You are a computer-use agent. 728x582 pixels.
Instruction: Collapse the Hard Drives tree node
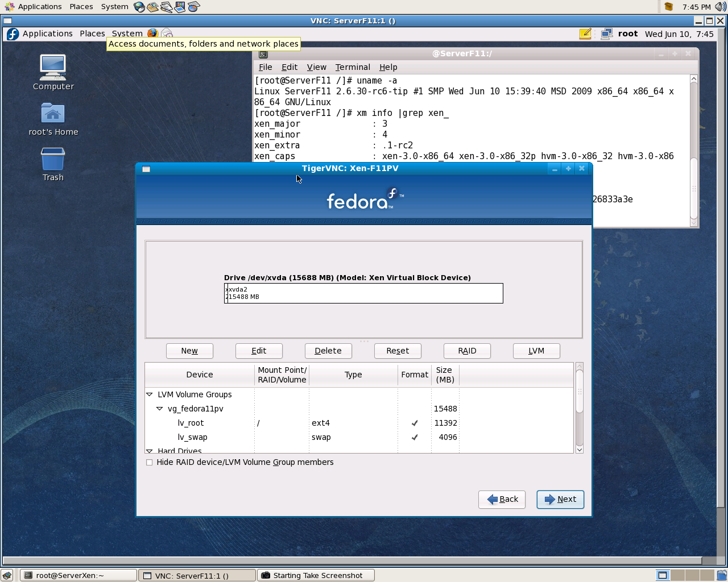click(150, 451)
